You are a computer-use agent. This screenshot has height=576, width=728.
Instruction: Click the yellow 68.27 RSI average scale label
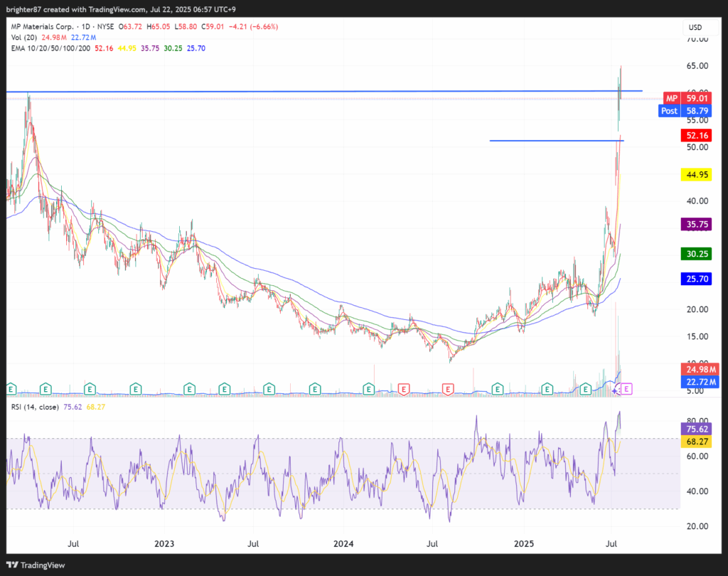697,442
